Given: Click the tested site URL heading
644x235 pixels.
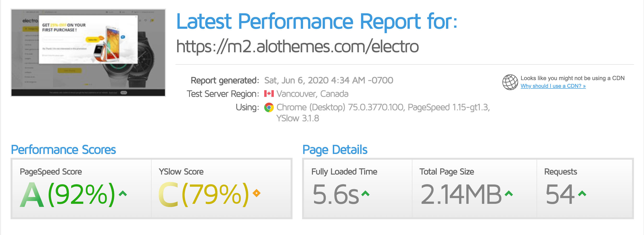Looking at the screenshot, I should pos(297,47).
